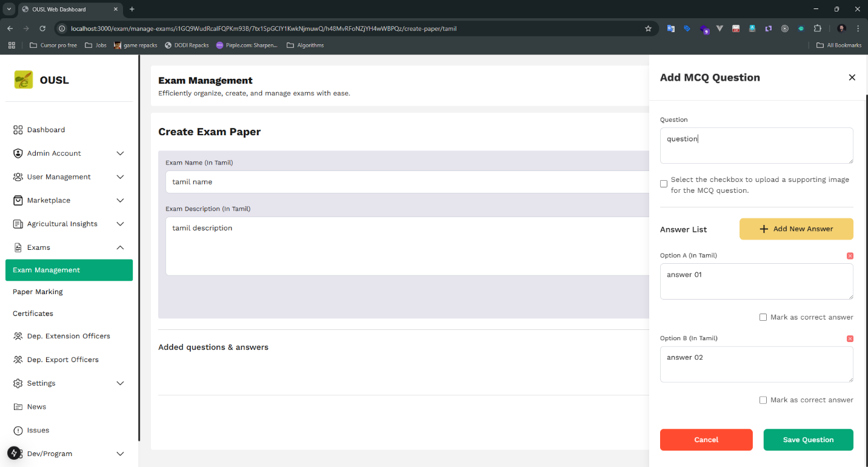Mark Option A as correct answer

coord(763,317)
